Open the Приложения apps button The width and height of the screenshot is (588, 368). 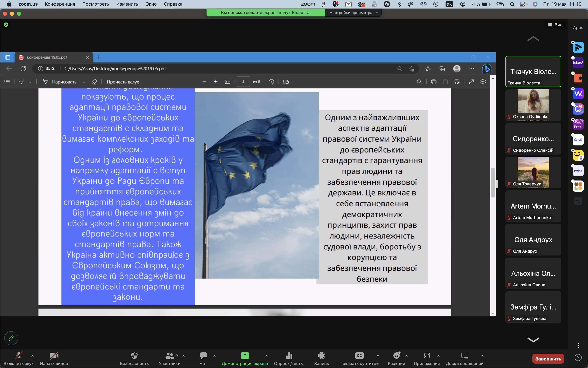click(427, 359)
